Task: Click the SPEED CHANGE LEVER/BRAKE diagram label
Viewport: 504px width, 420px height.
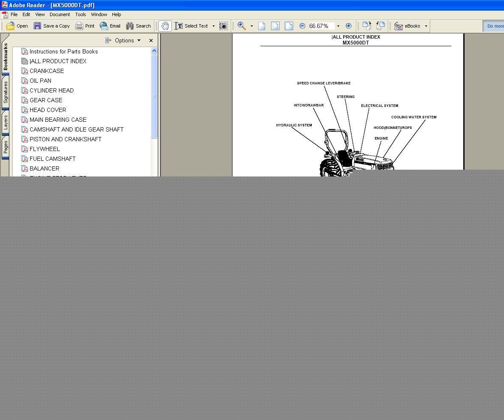Action: point(324,83)
